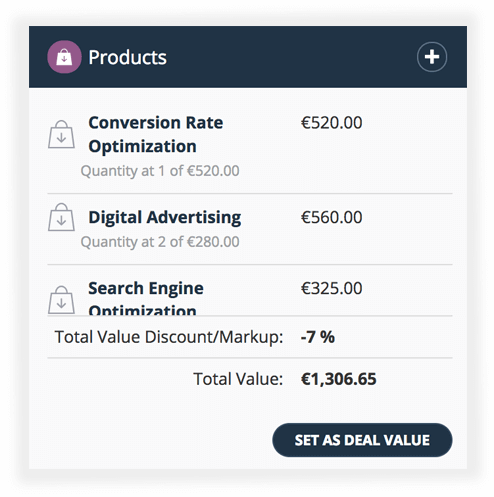
Task: Click the Conversion Rate Optimization bag icon
Action: 61,134
